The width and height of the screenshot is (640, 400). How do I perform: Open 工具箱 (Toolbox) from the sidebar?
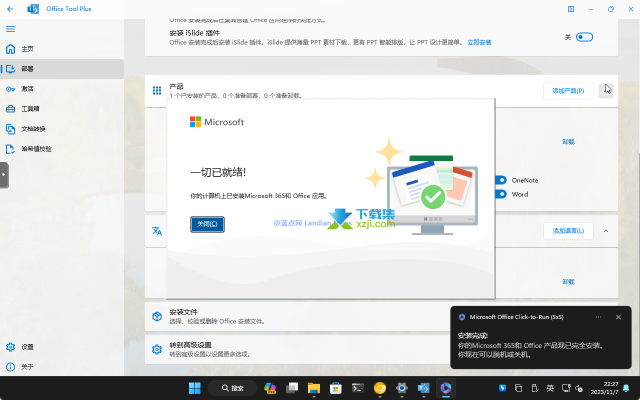[x=29, y=108]
